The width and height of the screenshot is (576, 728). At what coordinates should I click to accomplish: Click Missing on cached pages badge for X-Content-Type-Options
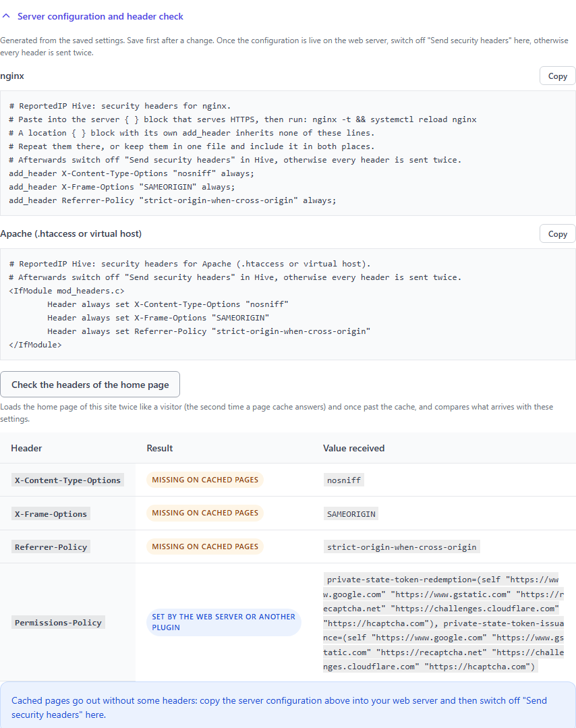point(205,480)
